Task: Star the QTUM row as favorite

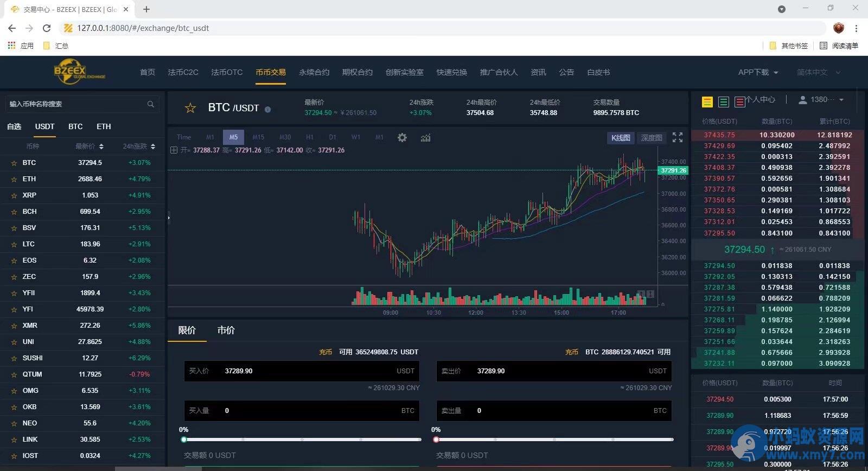Action: [14, 374]
